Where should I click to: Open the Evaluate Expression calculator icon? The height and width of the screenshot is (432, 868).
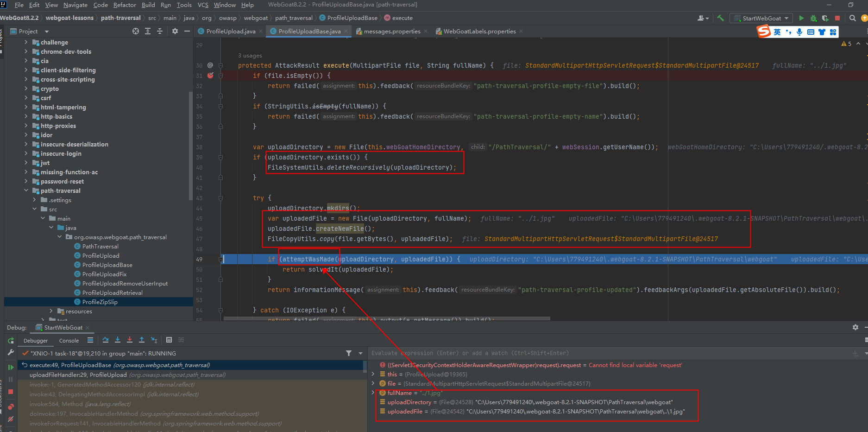169,340
